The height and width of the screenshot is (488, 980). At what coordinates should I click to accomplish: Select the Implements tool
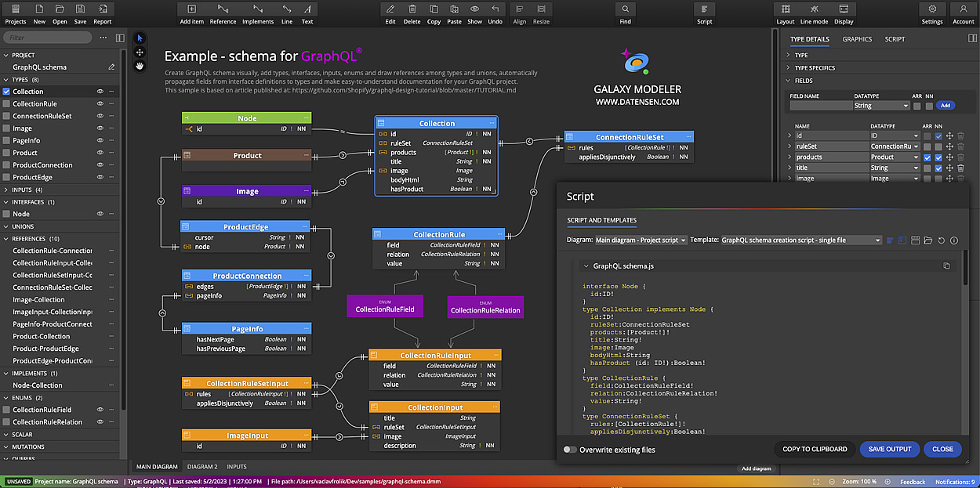coord(258,11)
